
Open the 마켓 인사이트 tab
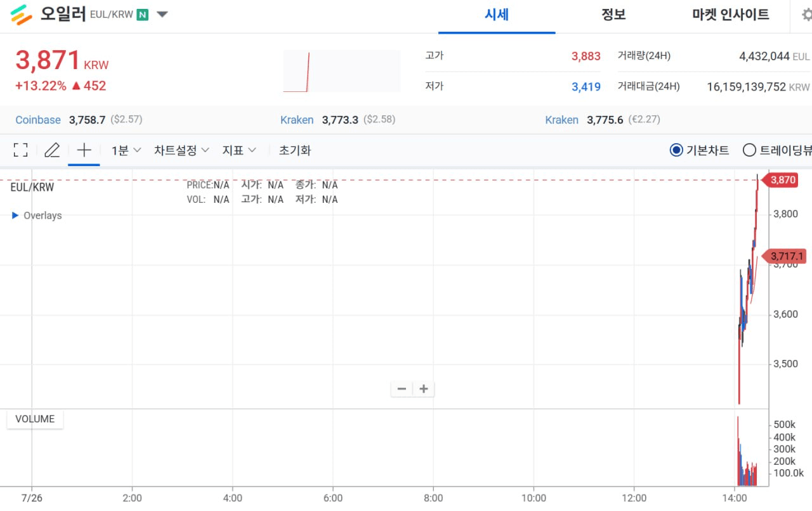pyautogui.click(x=731, y=15)
